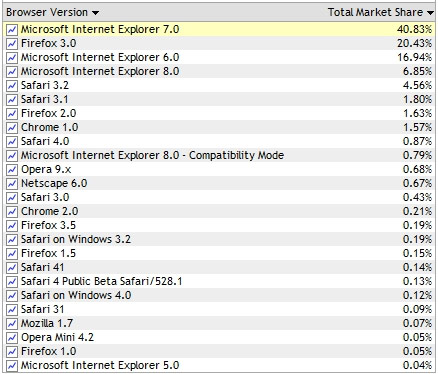Click the Microsoft Internet Explorer 6.0 label
The width and height of the screenshot is (438, 374).
point(100,57)
